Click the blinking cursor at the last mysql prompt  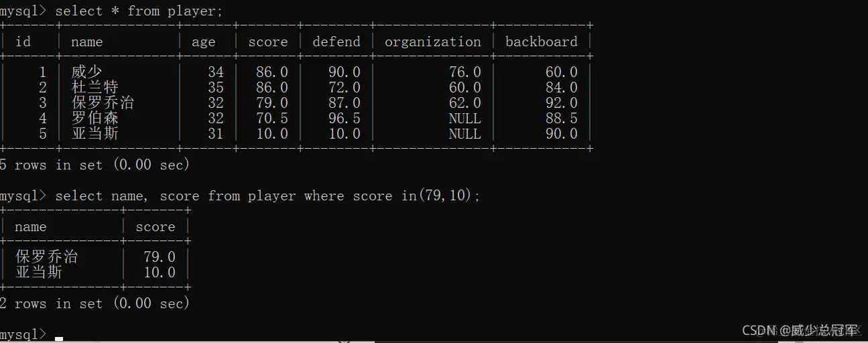pyautogui.click(x=59, y=339)
